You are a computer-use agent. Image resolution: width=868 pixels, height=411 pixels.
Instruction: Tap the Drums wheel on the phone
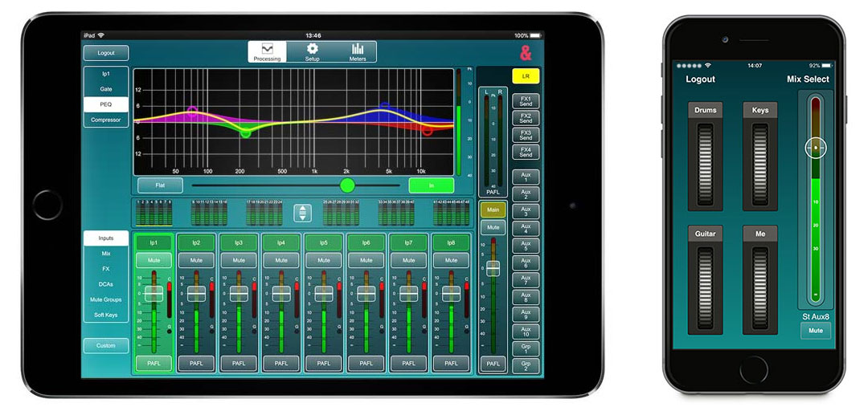click(705, 157)
